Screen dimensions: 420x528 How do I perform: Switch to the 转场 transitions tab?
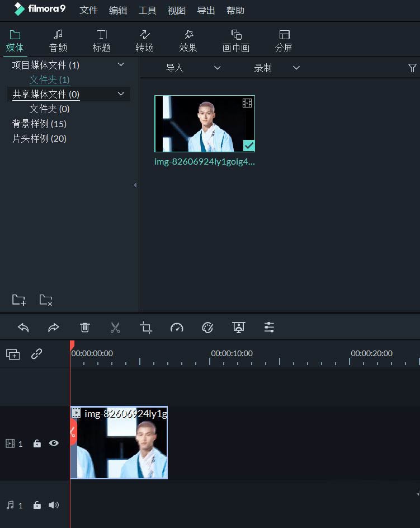pos(144,41)
